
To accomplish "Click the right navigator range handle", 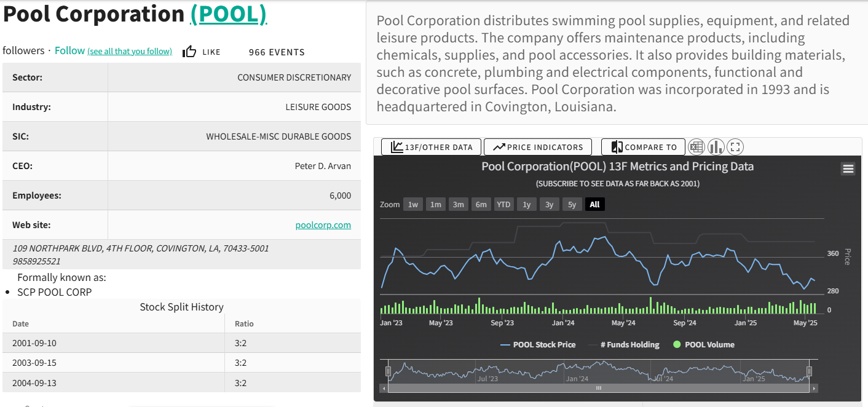I will (809, 371).
